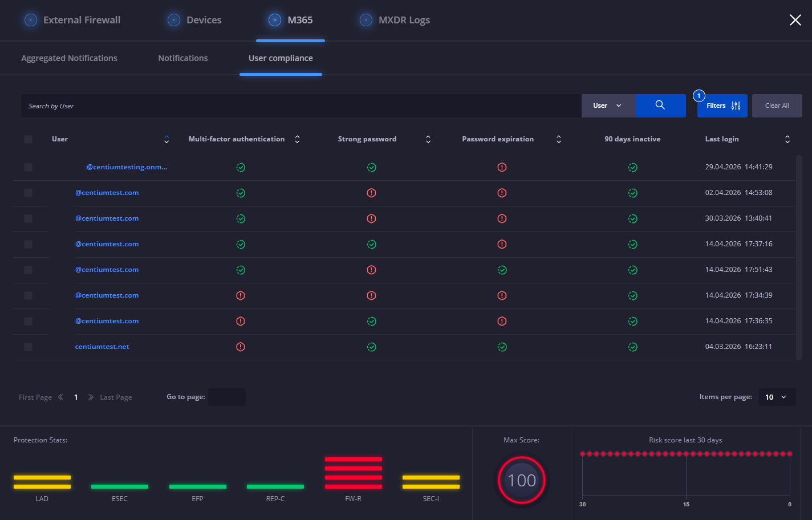The width and height of the screenshot is (812, 520).
Task: Switch to the External Firewall tab
Action: tap(72, 20)
